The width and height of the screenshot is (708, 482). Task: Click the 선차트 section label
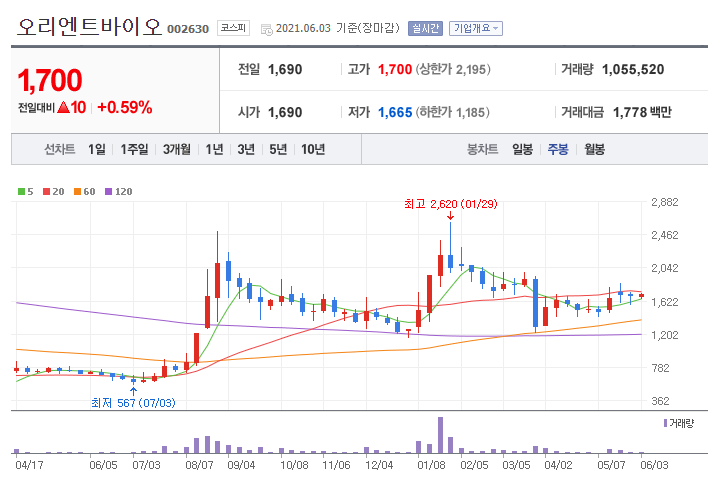tap(60, 149)
